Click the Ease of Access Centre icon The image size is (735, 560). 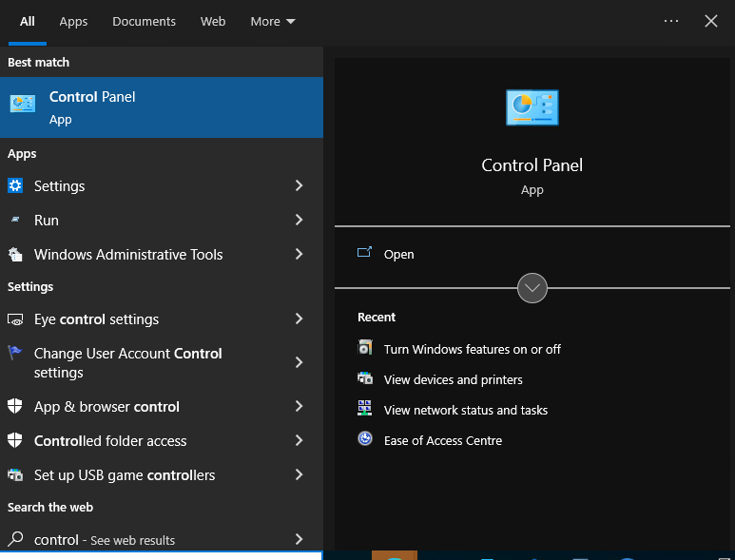[x=365, y=440]
